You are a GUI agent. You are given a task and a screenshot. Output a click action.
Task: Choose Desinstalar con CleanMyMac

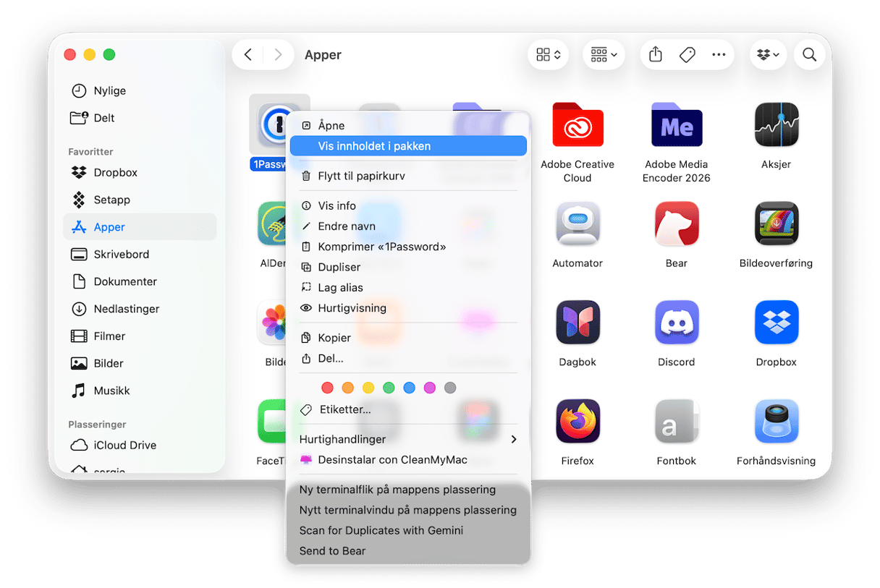pos(409,459)
